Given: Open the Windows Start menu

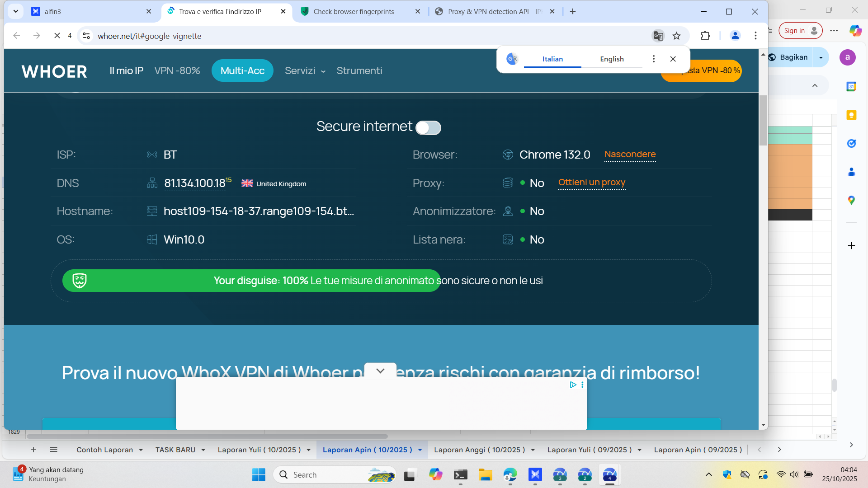Looking at the screenshot, I should coord(259,474).
